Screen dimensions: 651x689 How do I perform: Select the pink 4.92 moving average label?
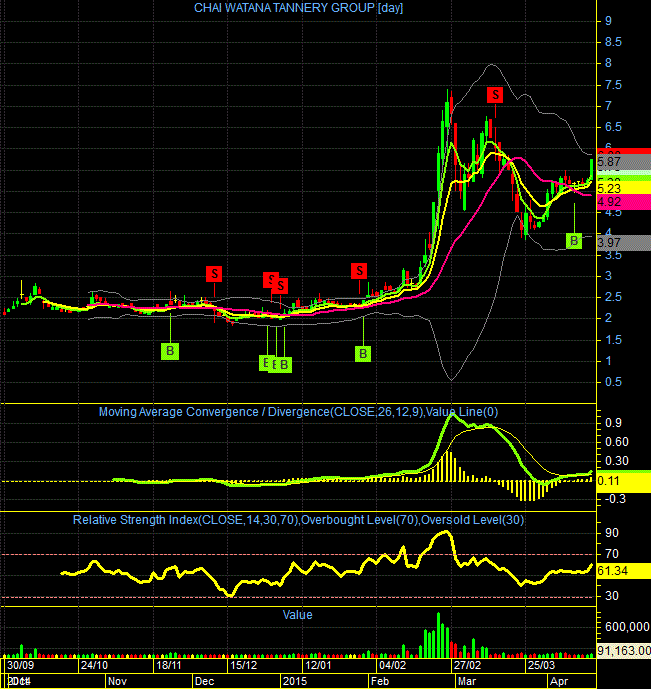(x=624, y=202)
